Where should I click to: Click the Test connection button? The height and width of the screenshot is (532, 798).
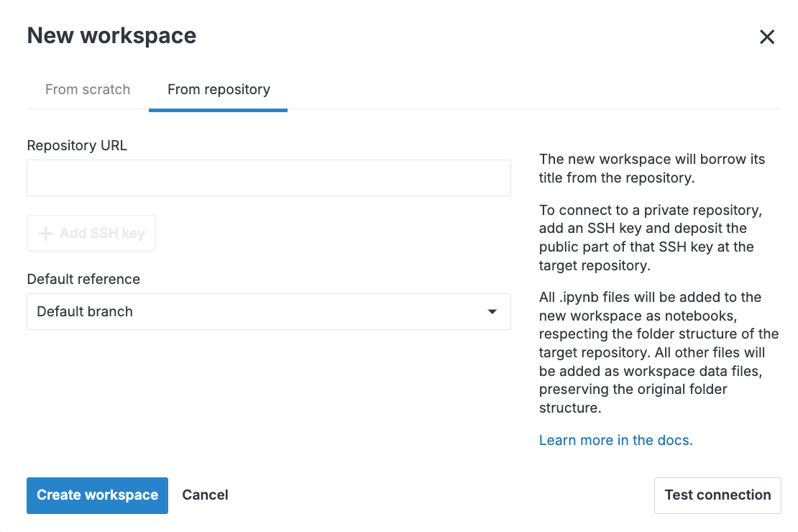(717, 495)
